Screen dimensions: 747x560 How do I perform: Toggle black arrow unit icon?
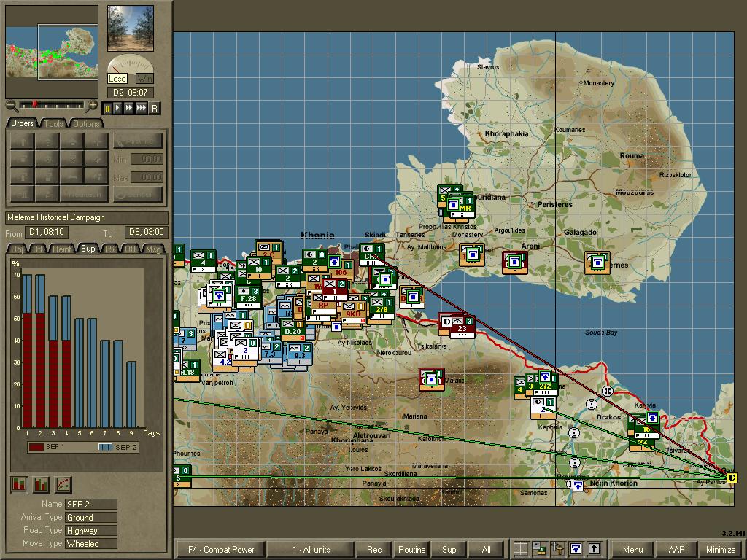point(594,549)
